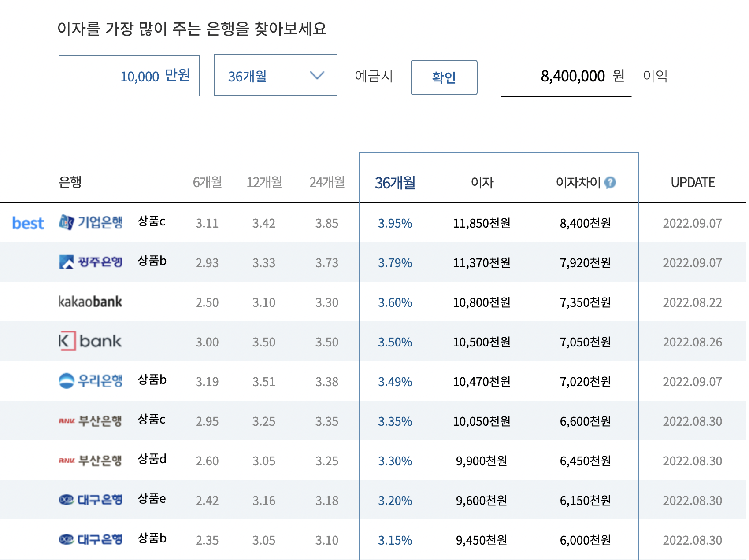This screenshot has height=560, width=749.
Task: Click the 6,000천원 interest difference
Action: tap(586, 540)
